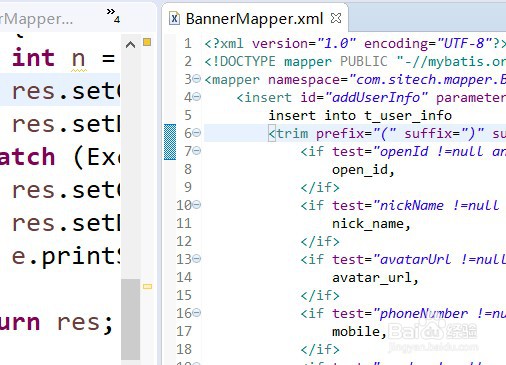Click the closing </if> tag on line 18
Image resolution: width=506 pixels, height=365 pixels.
[x=320, y=350]
